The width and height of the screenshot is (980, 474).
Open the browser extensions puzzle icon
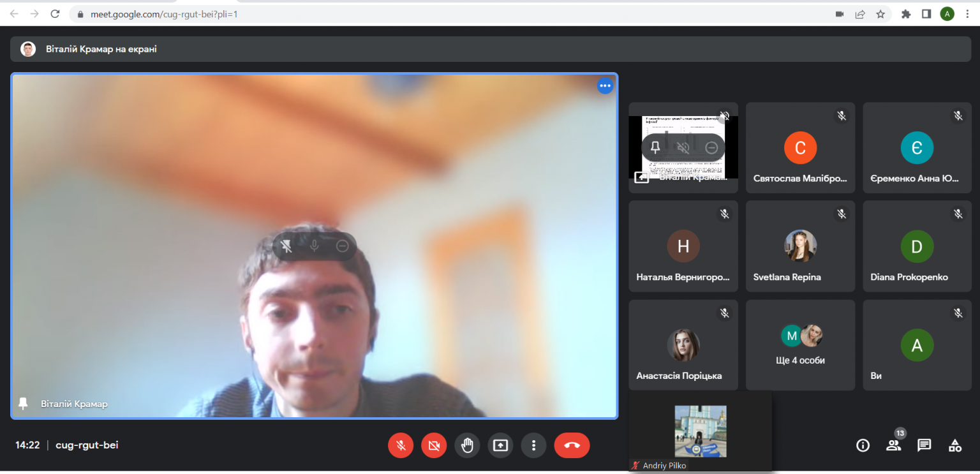(x=905, y=14)
